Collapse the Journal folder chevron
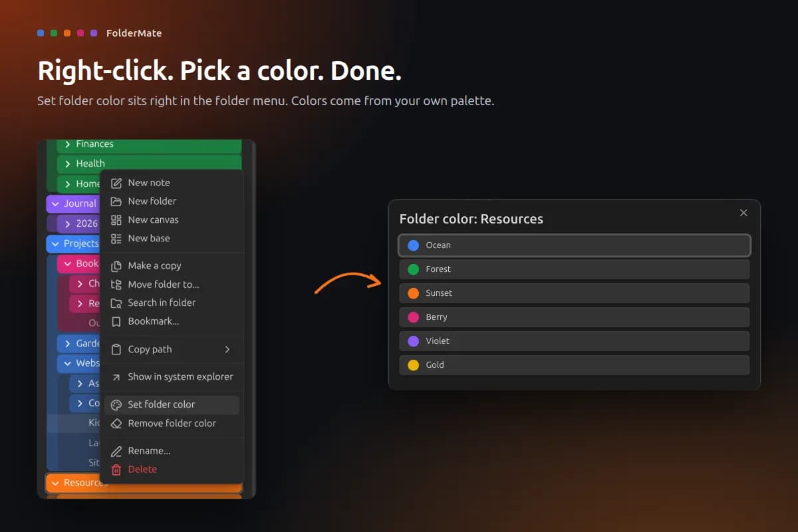The height and width of the screenshot is (532, 798). 55,203
